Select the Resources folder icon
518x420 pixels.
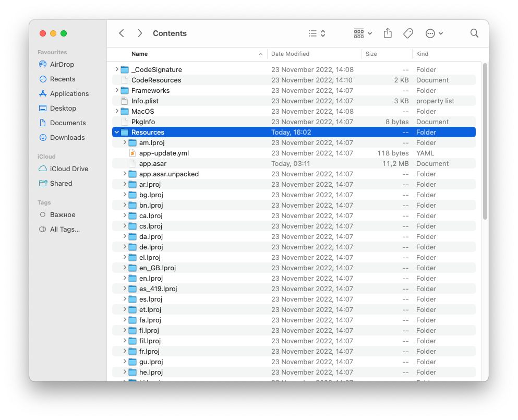coord(125,132)
